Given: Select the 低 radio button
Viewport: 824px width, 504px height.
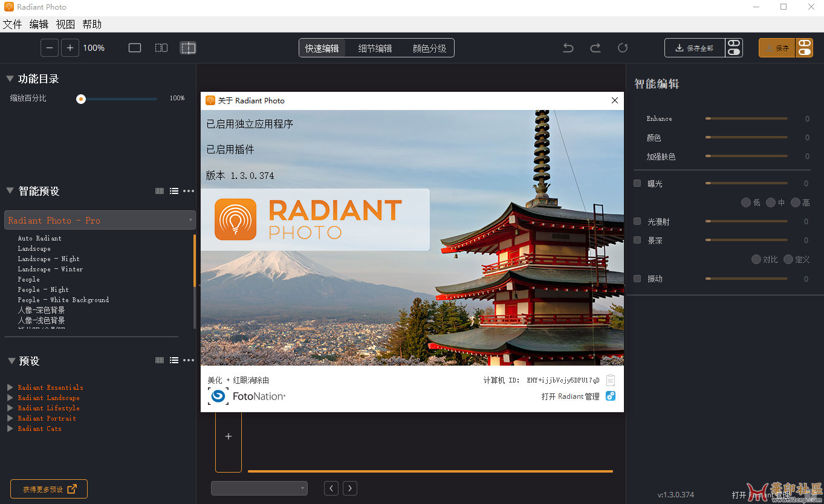Looking at the screenshot, I should tap(746, 202).
